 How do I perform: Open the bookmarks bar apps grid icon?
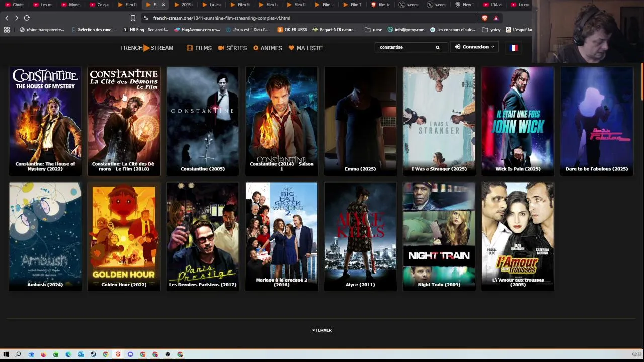7,30
